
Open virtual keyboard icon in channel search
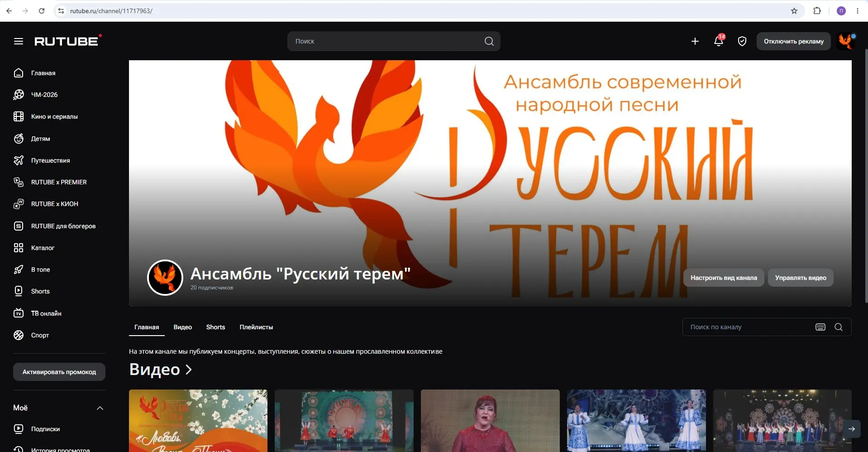(820, 327)
